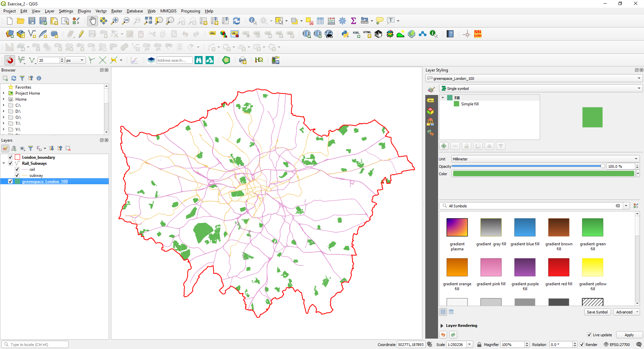Toggle the Live update checkbox
The width and height of the screenshot is (644, 349).
pos(589,335)
